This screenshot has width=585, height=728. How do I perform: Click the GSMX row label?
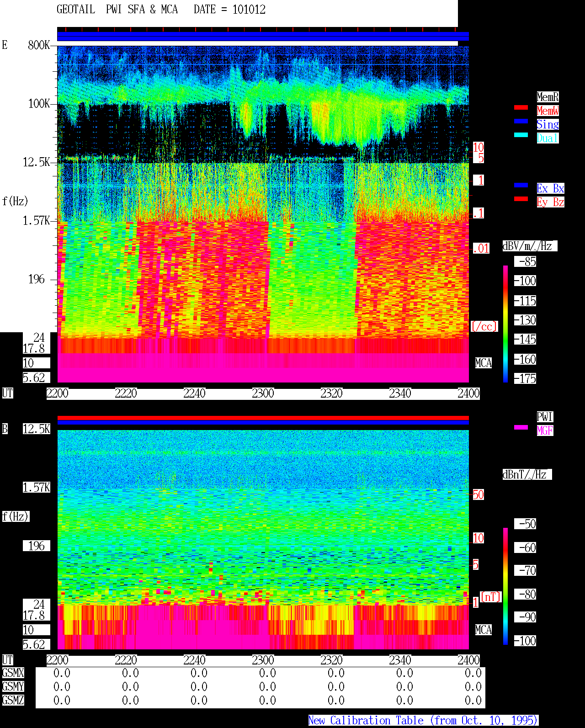click(13, 673)
